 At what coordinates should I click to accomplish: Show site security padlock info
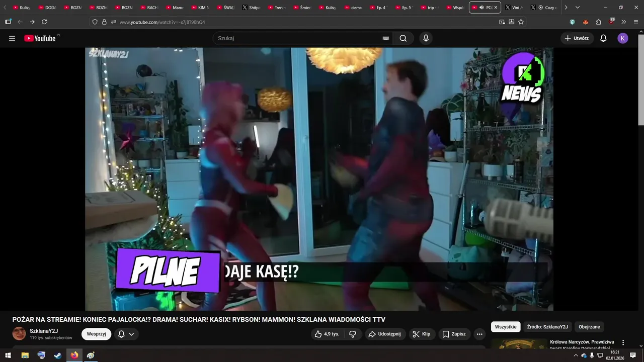(x=104, y=22)
